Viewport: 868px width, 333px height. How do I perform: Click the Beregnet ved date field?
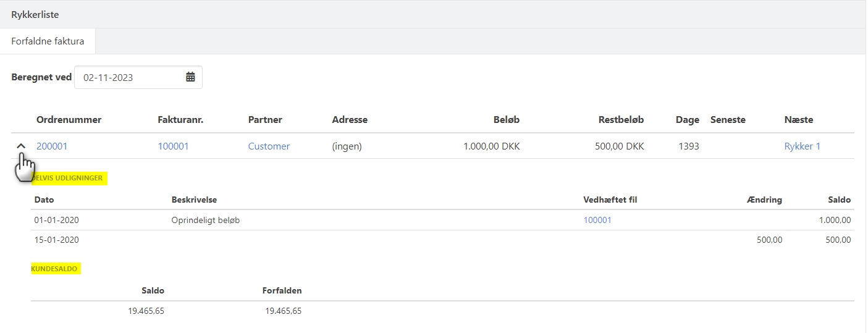click(x=130, y=77)
